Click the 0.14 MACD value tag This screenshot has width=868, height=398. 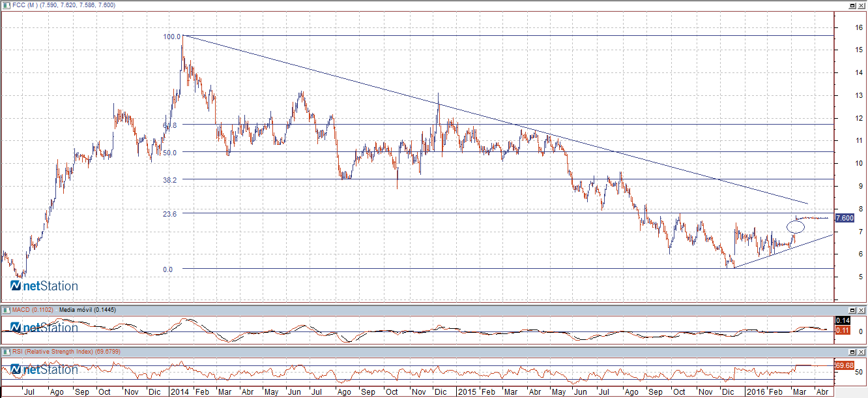coord(842,320)
